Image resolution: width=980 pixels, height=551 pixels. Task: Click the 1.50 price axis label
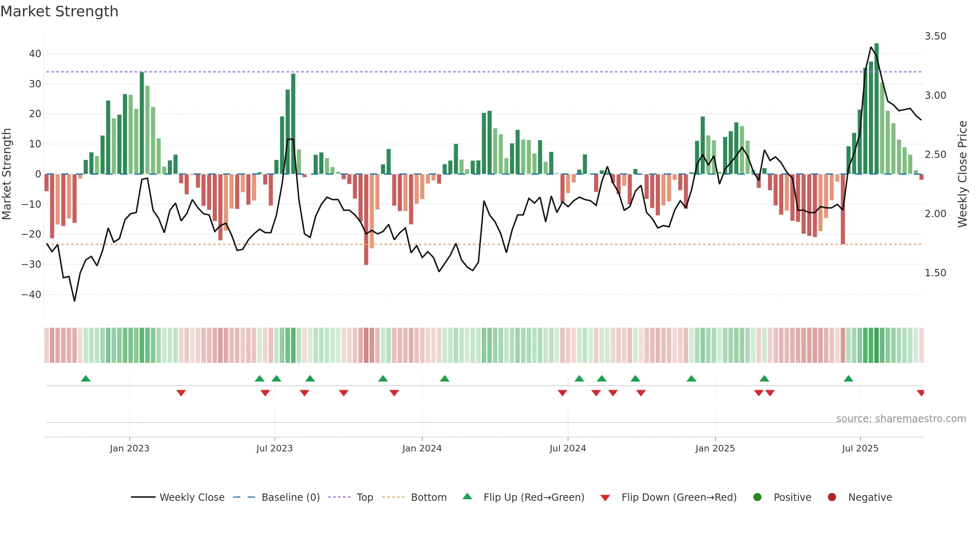point(935,273)
